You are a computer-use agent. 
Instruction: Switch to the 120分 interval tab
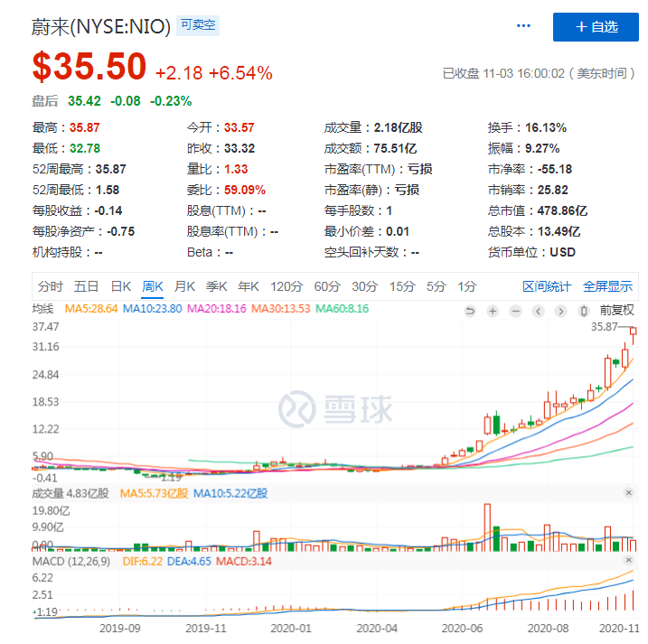tap(286, 285)
